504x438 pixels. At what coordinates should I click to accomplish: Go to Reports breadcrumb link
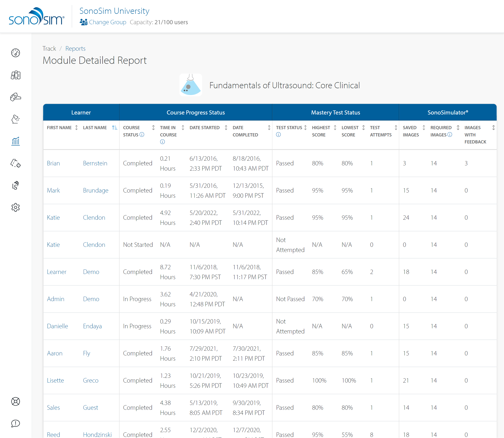pyautogui.click(x=75, y=48)
